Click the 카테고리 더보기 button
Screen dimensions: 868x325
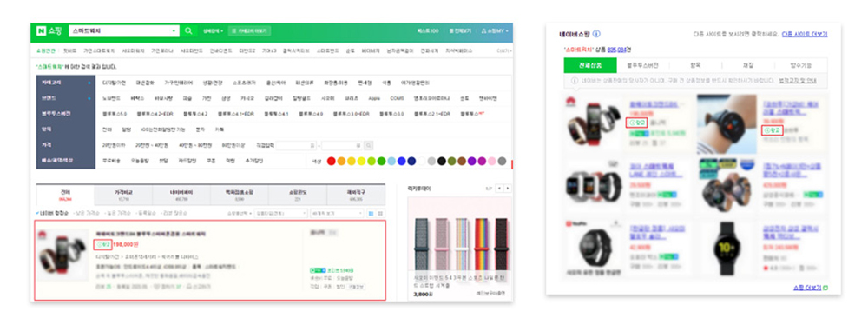tap(250, 31)
